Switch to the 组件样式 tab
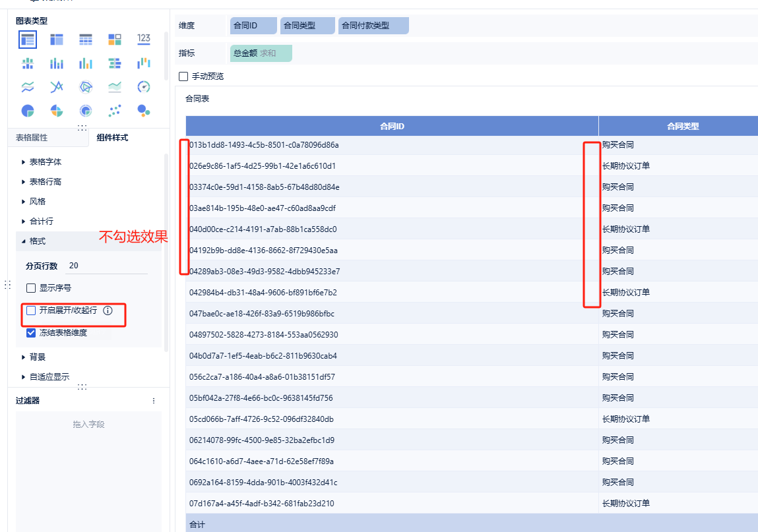Screen dimensions: 758x532 coord(112,138)
